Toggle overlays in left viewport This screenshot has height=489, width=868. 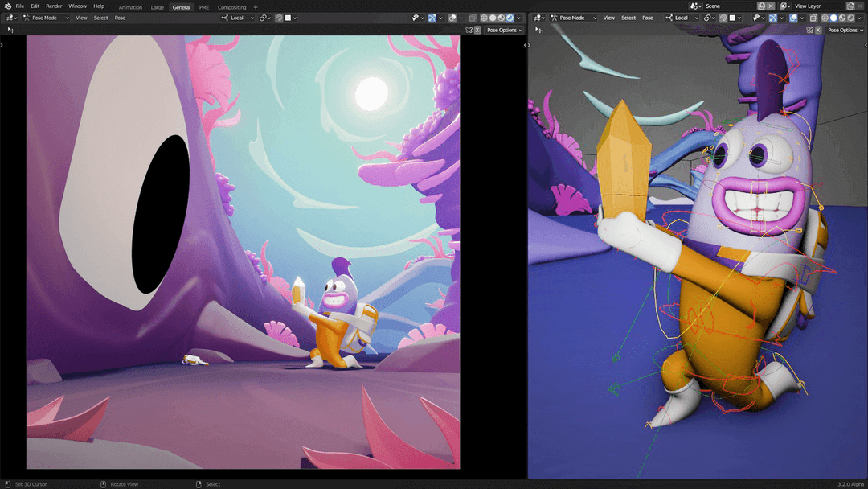[x=452, y=18]
